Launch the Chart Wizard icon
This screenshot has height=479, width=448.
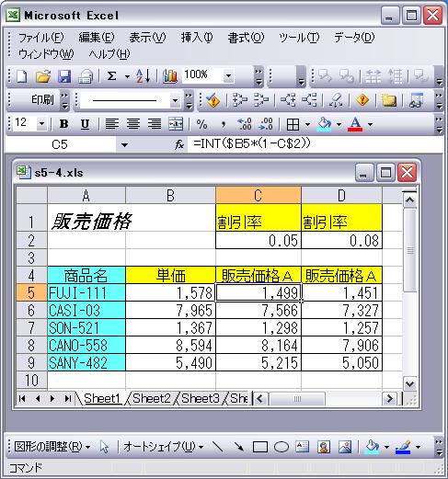point(170,75)
